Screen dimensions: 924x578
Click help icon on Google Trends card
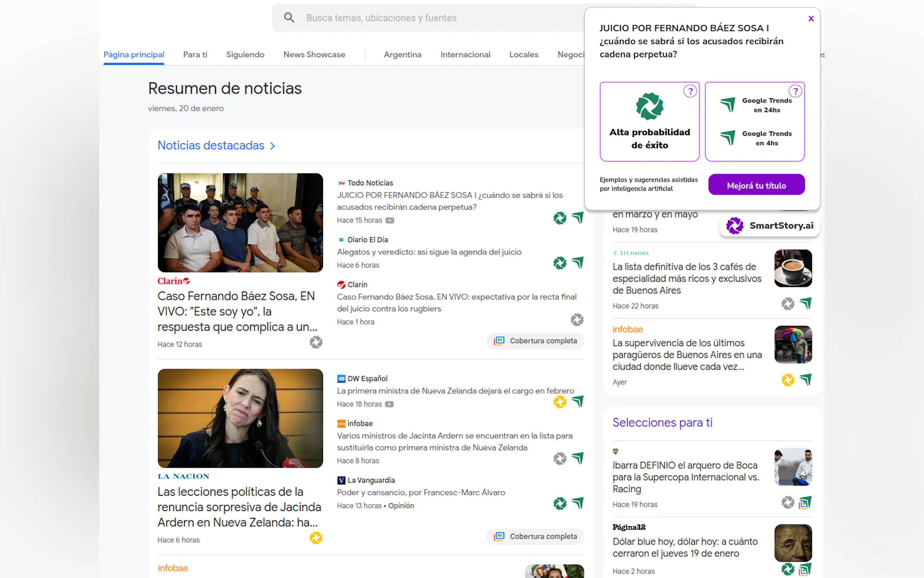click(795, 91)
